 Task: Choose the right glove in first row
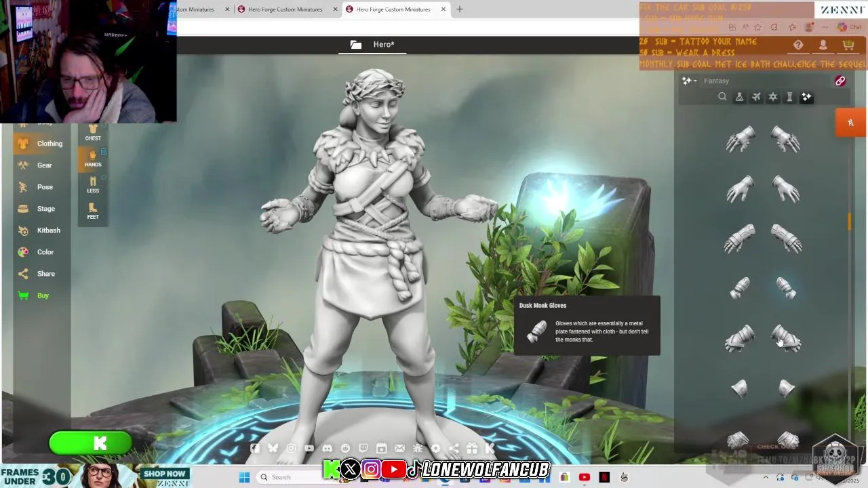coord(786,140)
